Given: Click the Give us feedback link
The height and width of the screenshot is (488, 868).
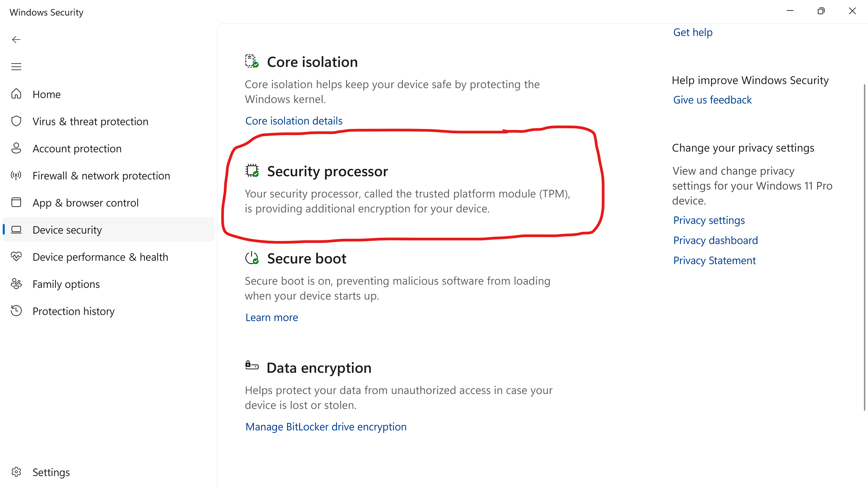Looking at the screenshot, I should pos(712,100).
